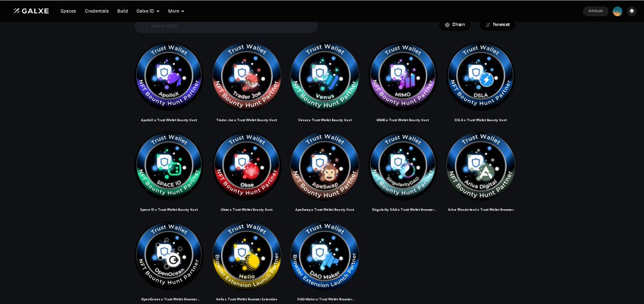Open the Okse badge image
Image resolution: width=644 pixels, height=304 pixels.
[247, 166]
